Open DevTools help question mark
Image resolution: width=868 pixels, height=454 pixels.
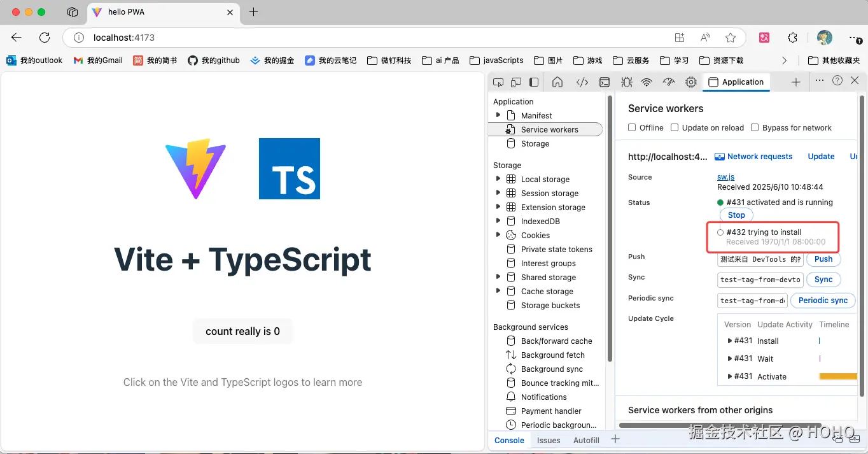tap(837, 81)
